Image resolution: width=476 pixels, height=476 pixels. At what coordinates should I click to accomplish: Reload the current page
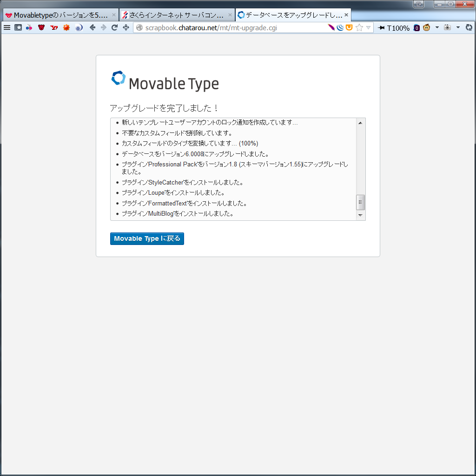pos(114,27)
